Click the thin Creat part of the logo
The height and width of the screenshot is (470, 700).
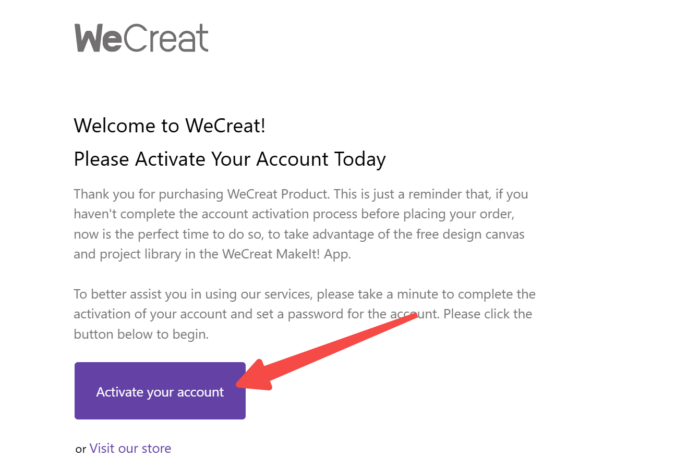(166, 38)
